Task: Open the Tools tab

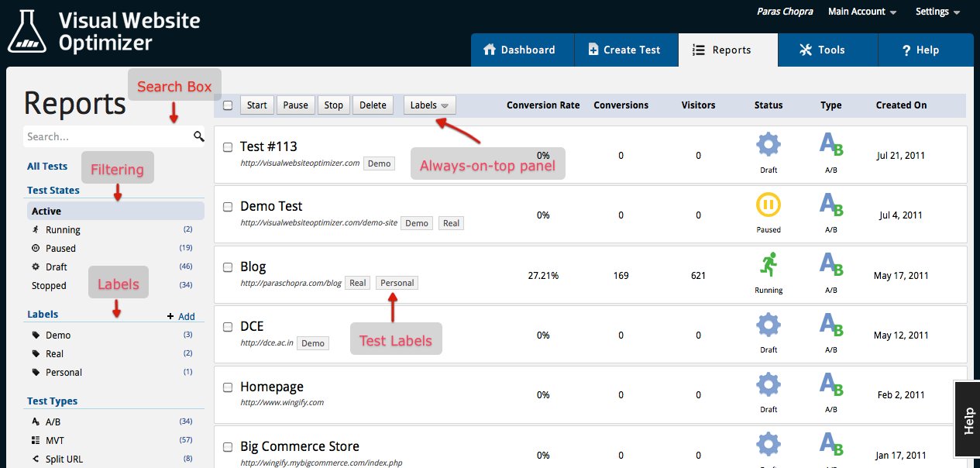Action: [x=827, y=50]
